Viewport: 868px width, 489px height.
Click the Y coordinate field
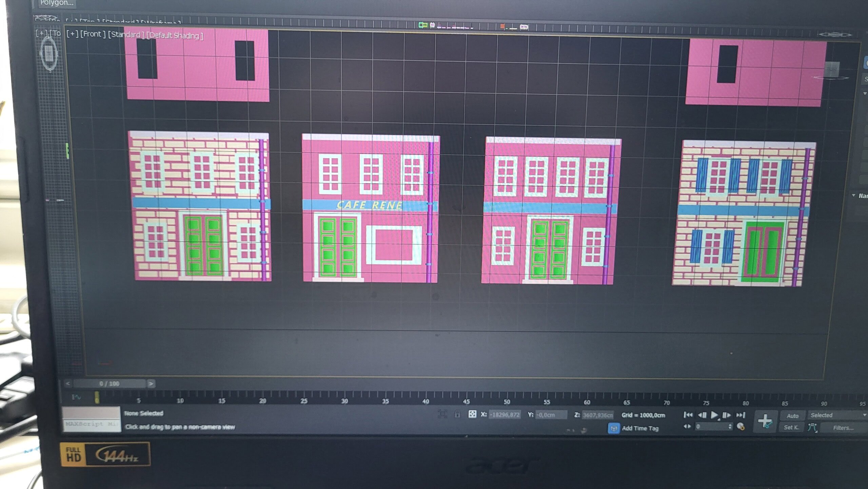pos(551,415)
